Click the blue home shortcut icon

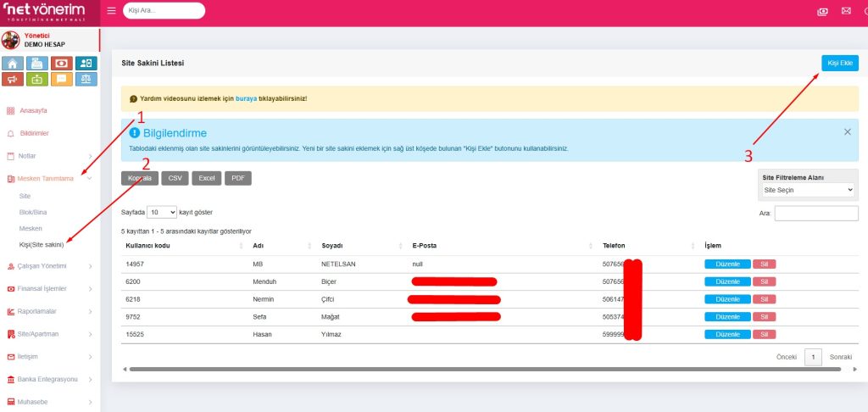pyautogui.click(x=13, y=64)
